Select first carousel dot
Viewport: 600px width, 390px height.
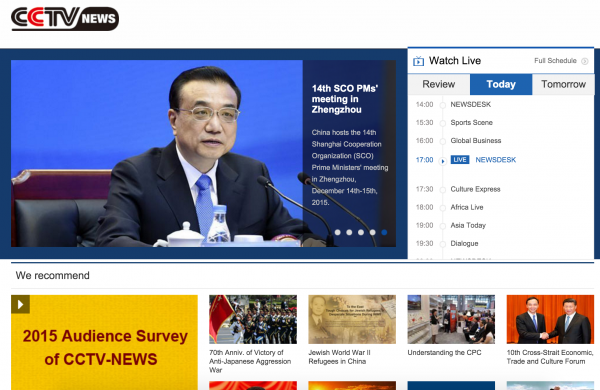pos(338,232)
